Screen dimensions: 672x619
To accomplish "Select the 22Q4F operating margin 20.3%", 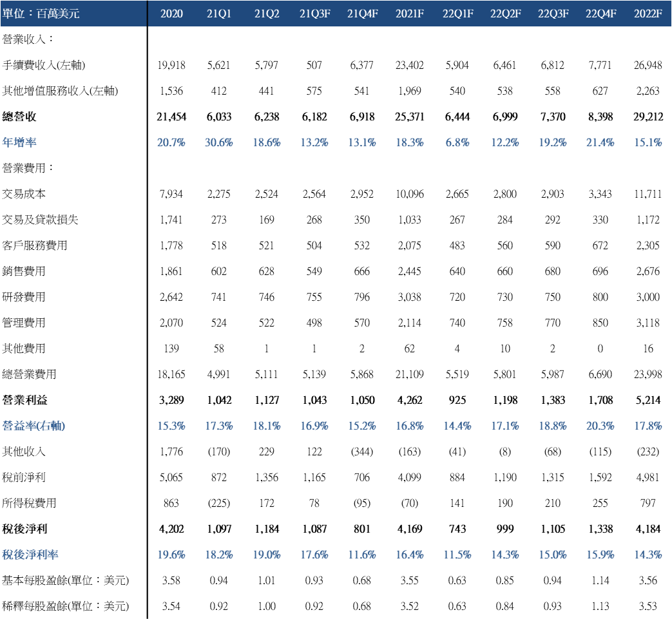I will coord(600,426).
